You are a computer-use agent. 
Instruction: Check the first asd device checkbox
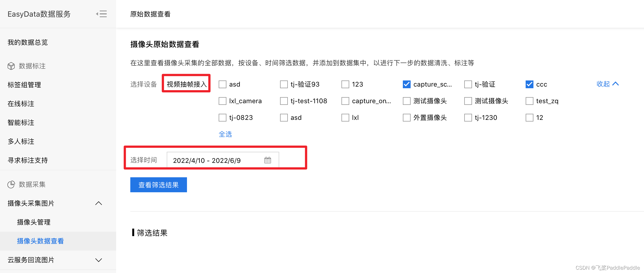pos(223,84)
